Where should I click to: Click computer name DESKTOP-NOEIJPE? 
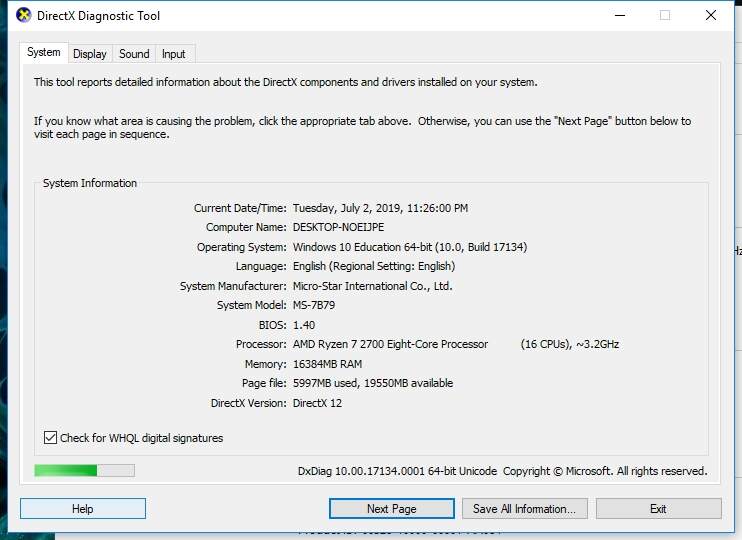coord(338,227)
